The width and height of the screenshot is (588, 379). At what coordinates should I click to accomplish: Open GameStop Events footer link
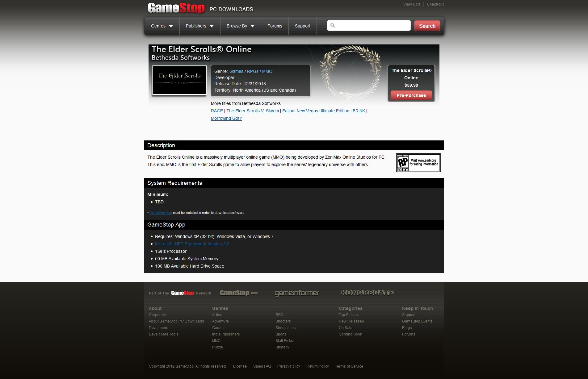417,321
